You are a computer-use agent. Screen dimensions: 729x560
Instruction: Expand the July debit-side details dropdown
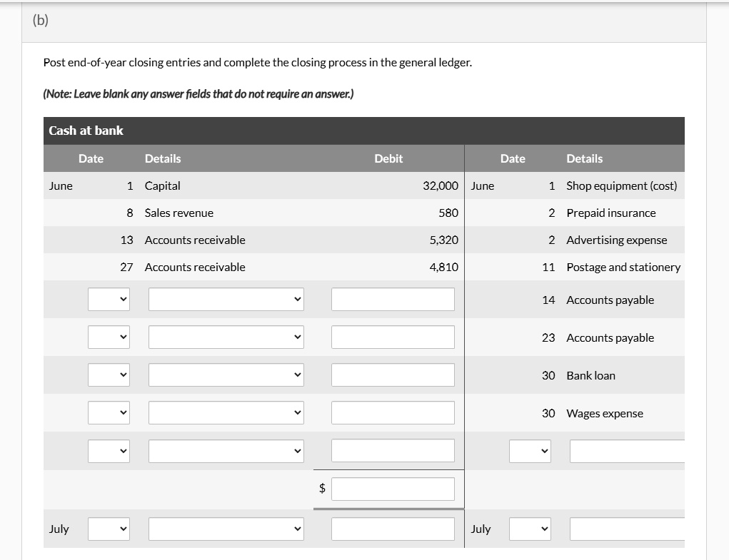click(x=226, y=529)
